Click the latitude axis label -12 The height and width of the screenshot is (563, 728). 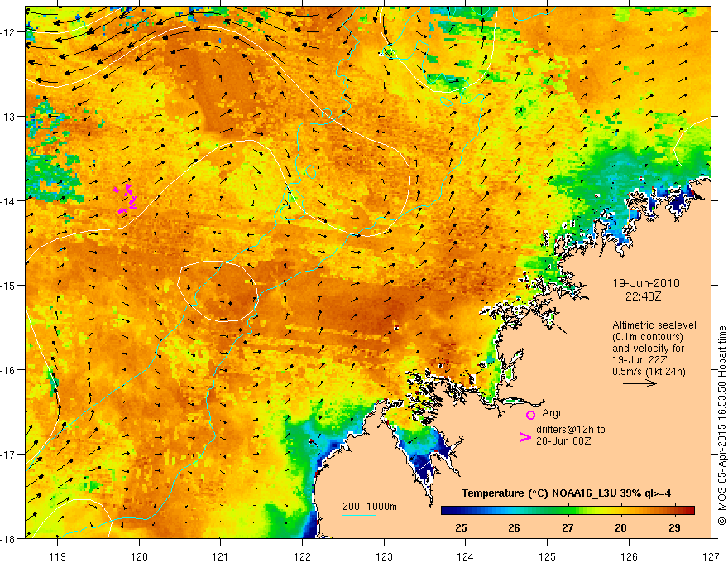[9, 32]
